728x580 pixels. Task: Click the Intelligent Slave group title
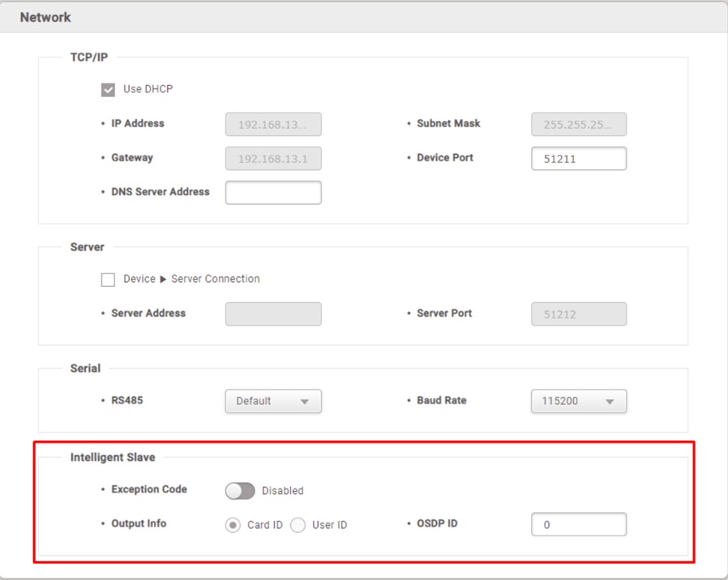coord(113,458)
